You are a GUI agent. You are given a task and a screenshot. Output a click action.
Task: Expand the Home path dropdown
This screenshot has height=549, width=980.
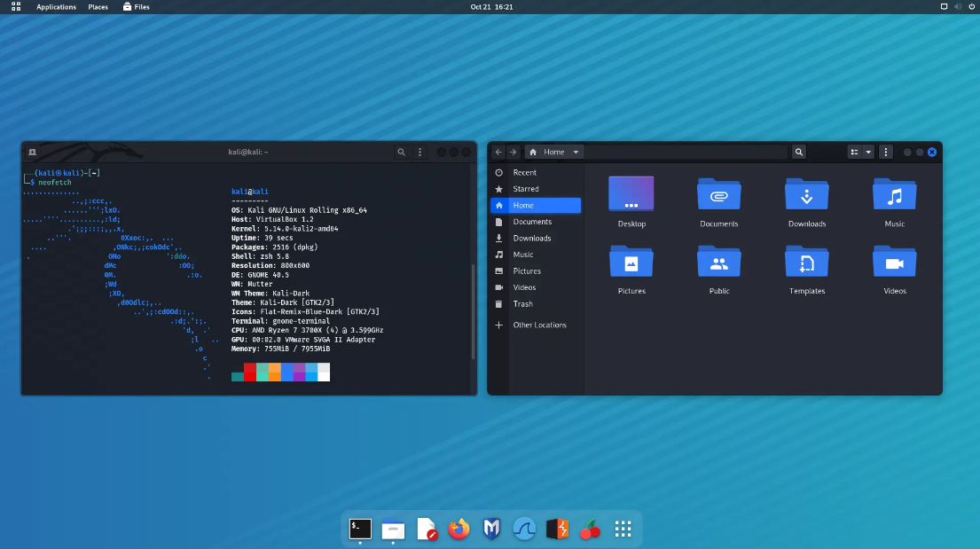[x=576, y=153]
